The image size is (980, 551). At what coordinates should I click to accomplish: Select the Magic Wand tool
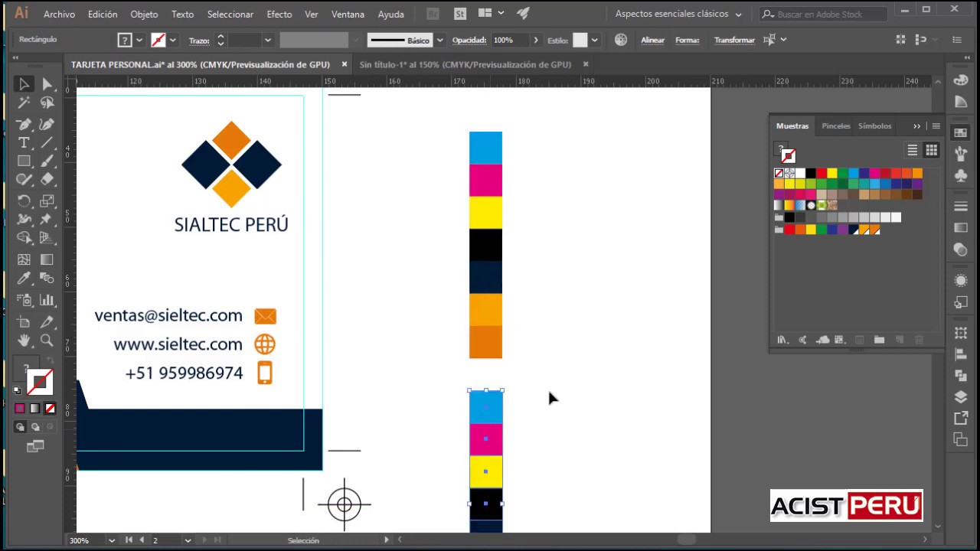pos(24,103)
